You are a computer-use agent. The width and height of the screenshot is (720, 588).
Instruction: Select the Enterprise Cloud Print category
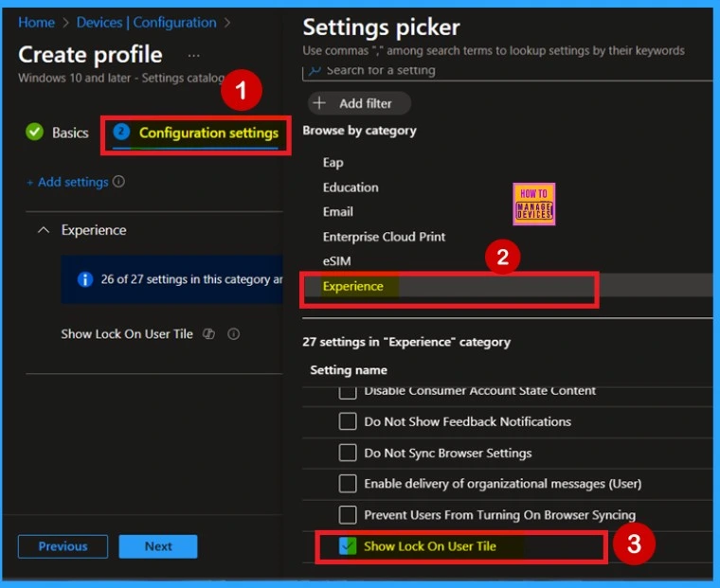[x=384, y=237]
